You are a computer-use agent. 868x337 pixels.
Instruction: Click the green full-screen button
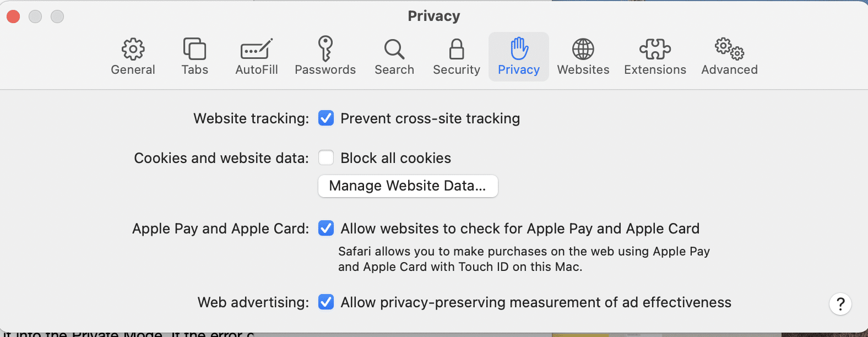(57, 17)
